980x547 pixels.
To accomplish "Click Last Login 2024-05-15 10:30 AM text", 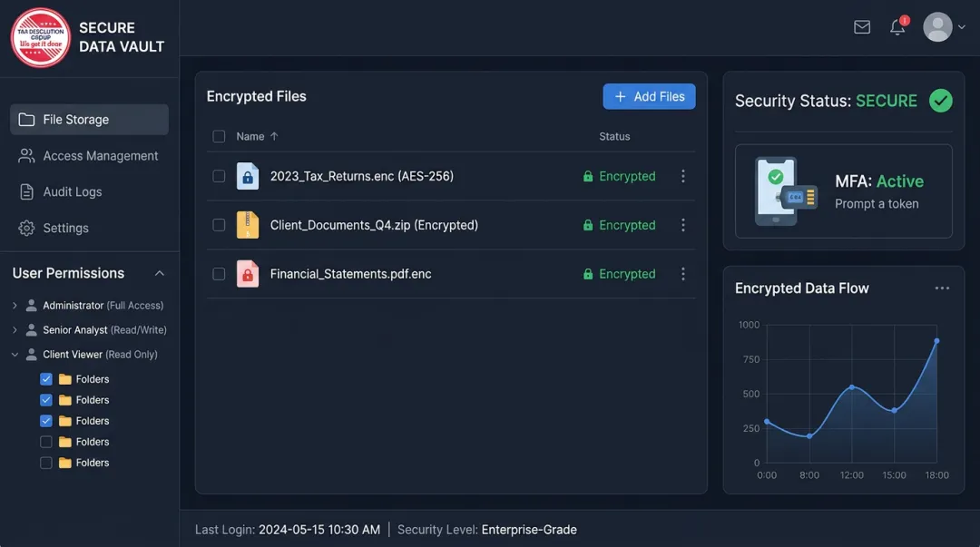I will pos(288,530).
